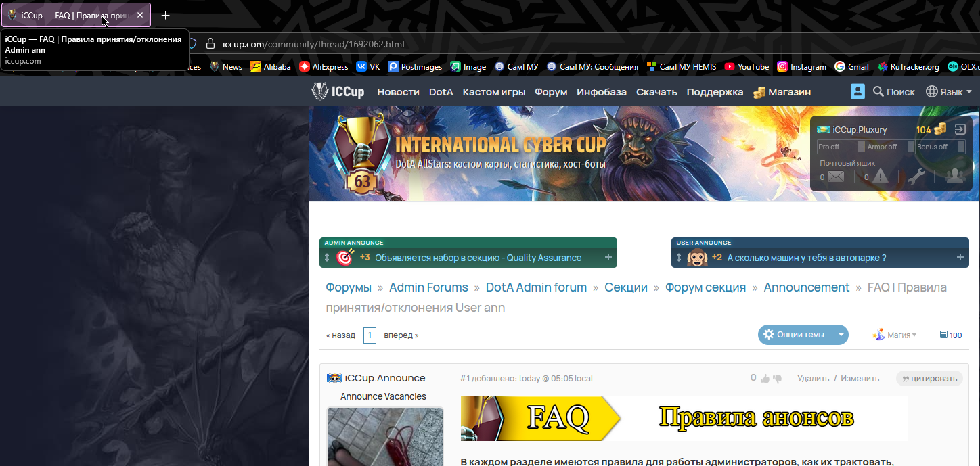980x466 pixels.
Task: Open the wrench settings icon
Action: coord(916,177)
